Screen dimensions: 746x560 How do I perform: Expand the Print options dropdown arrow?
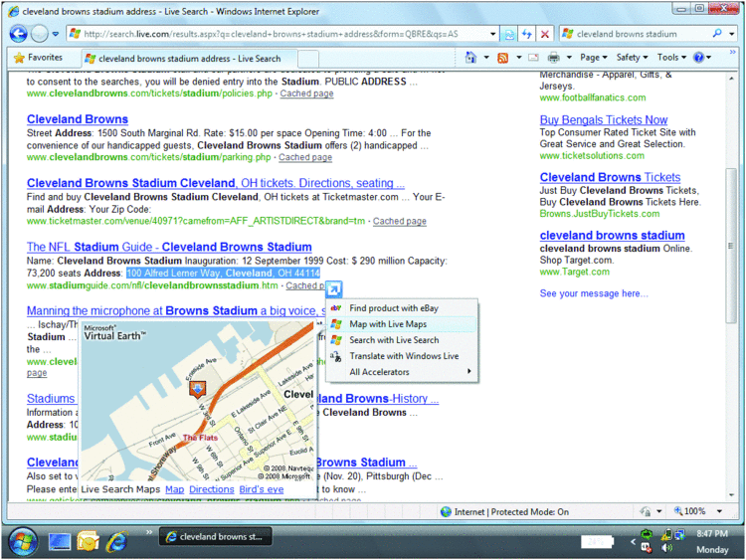pyautogui.click(x=569, y=58)
